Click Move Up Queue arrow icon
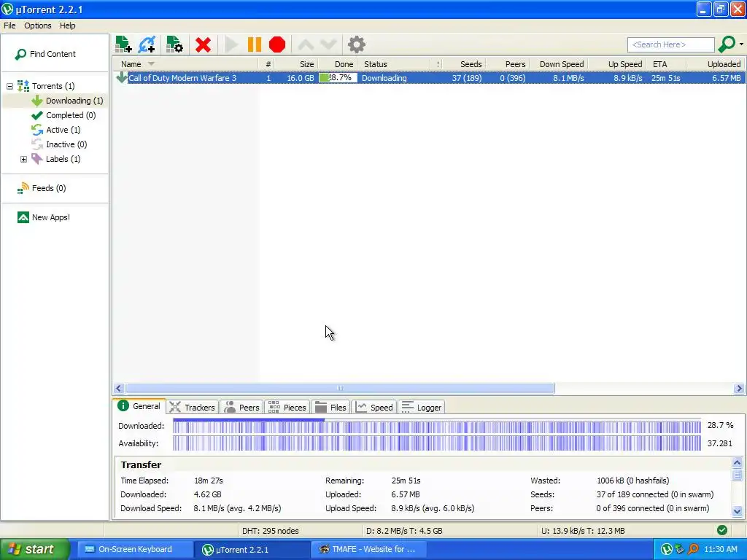This screenshot has width=747, height=560. 306,44
